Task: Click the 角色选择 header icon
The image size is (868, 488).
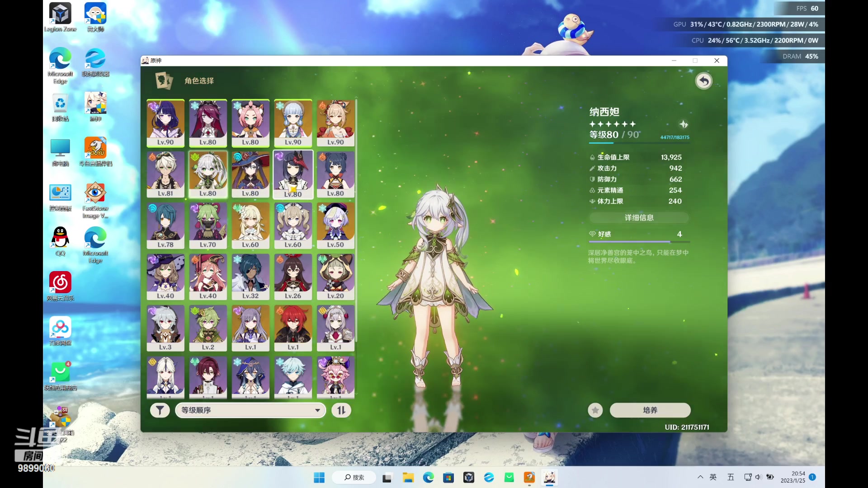Action: [x=164, y=81]
